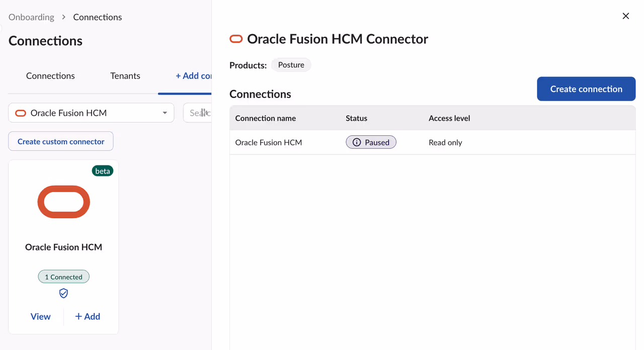
Task: Click + Add on the Oracle Fusion HCM card
Action: pos(88,316)
